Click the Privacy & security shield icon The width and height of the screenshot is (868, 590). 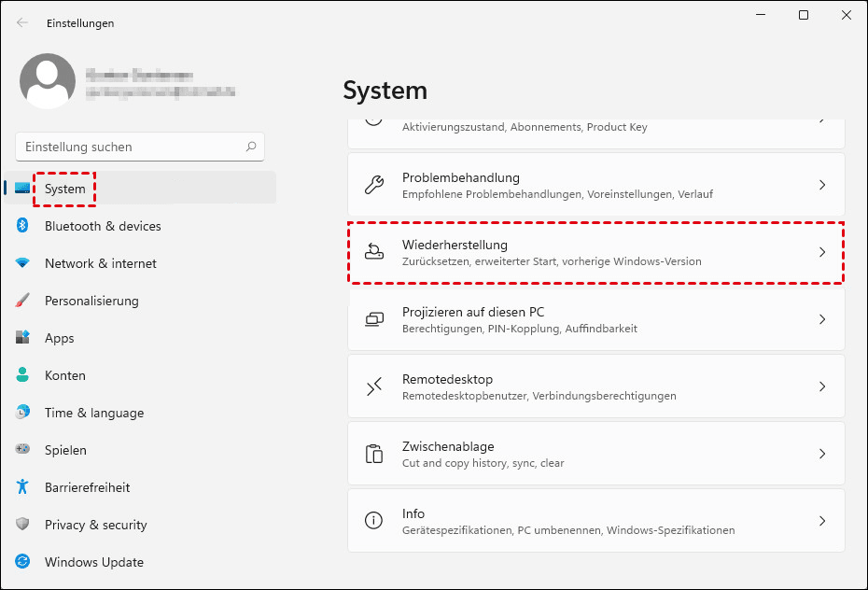coord(22,525)
